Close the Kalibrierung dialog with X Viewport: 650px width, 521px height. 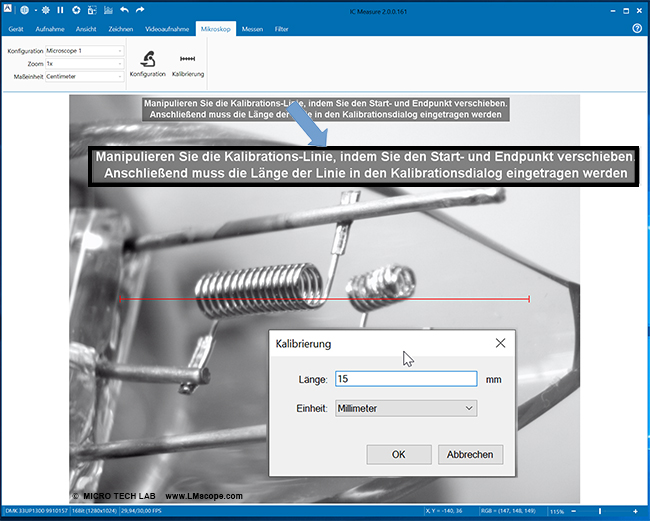point(500,343)
